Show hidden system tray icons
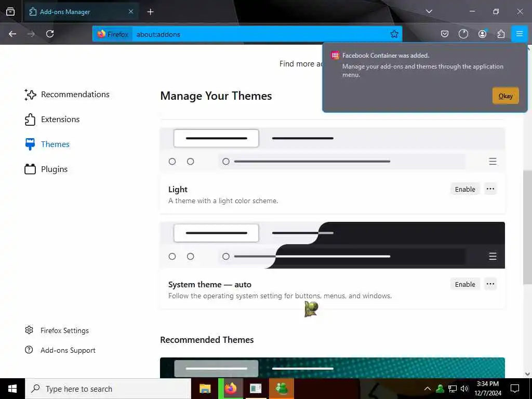 click(428, 389)
